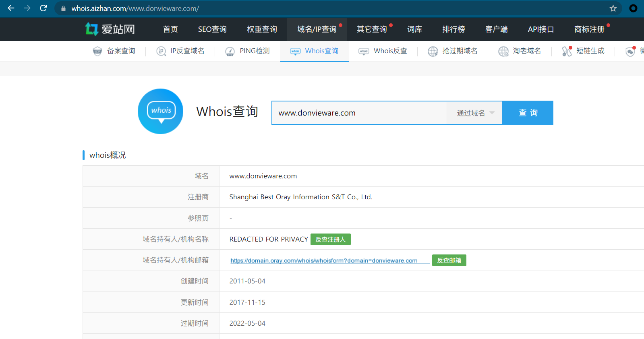The width and height of the screenshot is (644, 339).
Task: Select the www.donvieware.com domain value cell
Action: click(263, 176)
